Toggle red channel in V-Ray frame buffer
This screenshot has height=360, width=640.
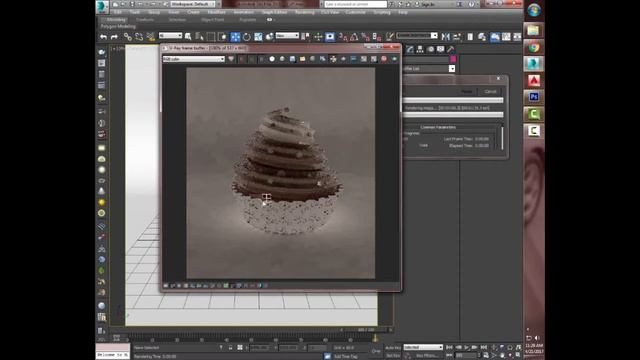tap(242, 59)
